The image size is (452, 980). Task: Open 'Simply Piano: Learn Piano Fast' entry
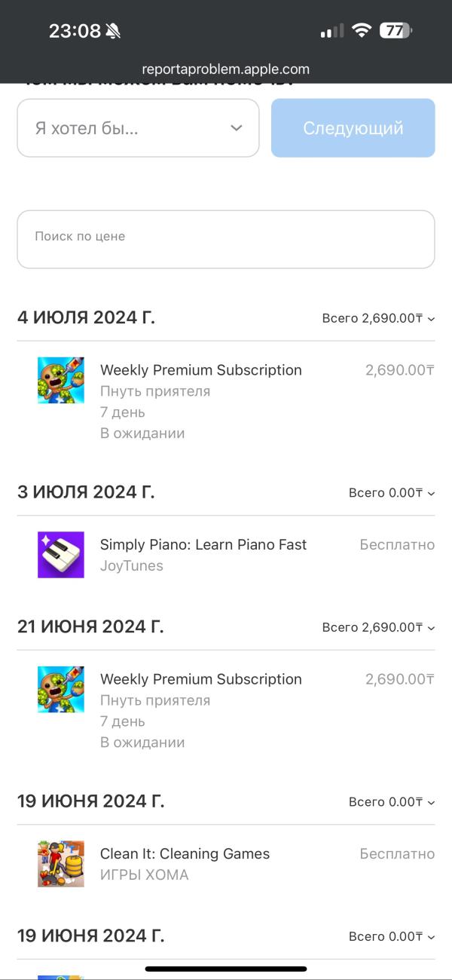[203, 544]
